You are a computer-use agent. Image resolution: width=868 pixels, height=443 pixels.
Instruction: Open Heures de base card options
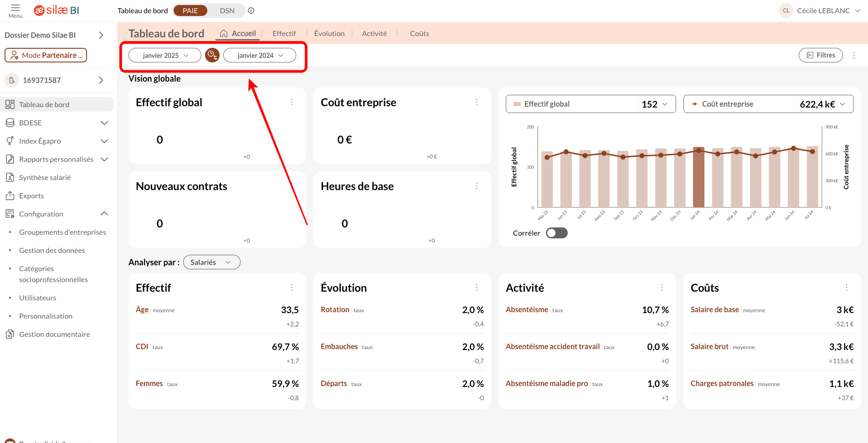(x=477, y=186)
